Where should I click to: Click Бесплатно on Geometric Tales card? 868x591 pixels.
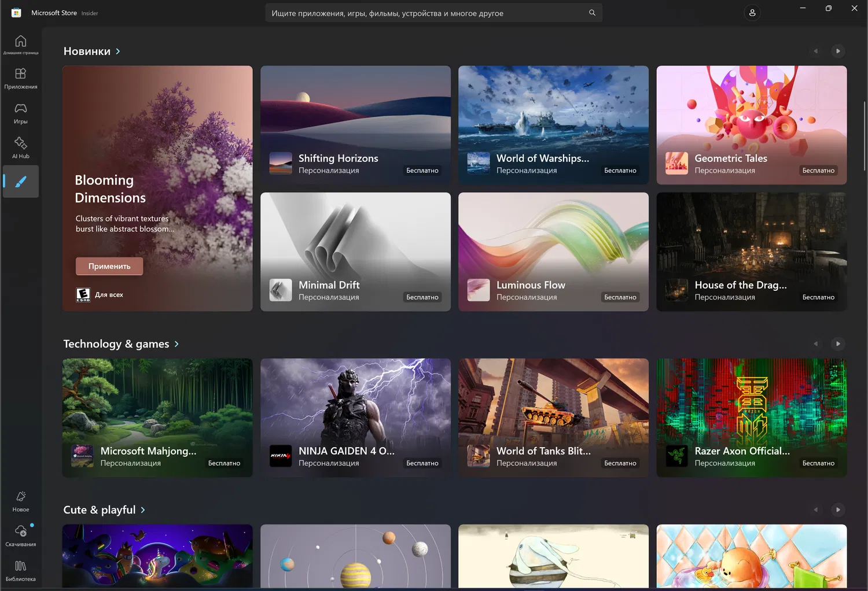[x=818, y=171]
